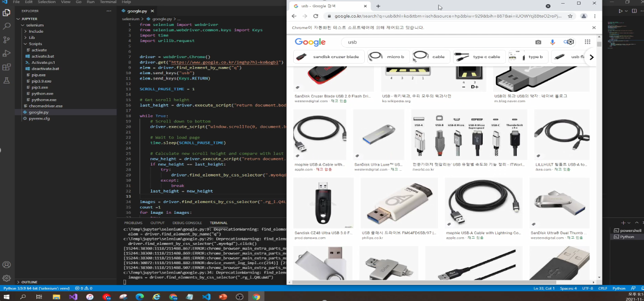The width and height of the screenshot is (644, 301).
Task: Open the Terminal menu
Action: coord(108,2)
